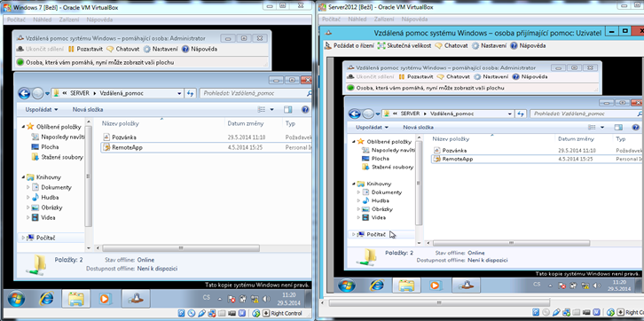
Task: Open Náhled menu in Windows 7 VirtualBox window
Action: click(x=43, y=20)
